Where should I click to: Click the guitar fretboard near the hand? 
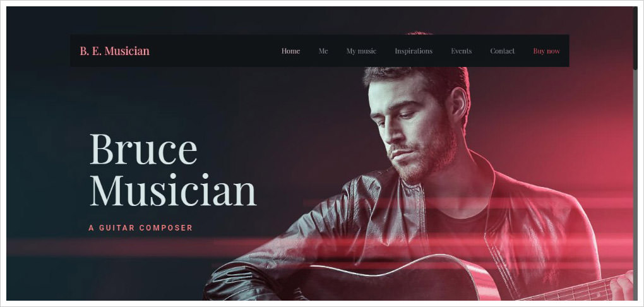tap(571, 291)
